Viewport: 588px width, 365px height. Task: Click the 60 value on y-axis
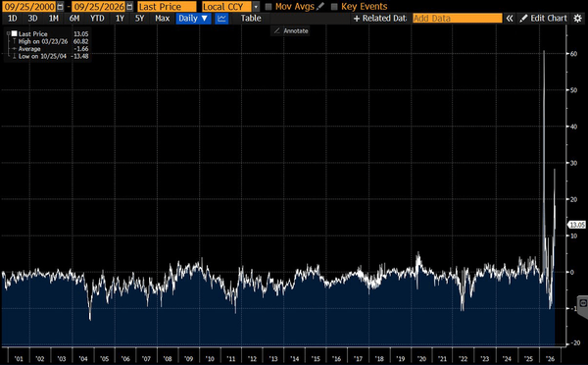pyautogui.click(x=573, y=54)
